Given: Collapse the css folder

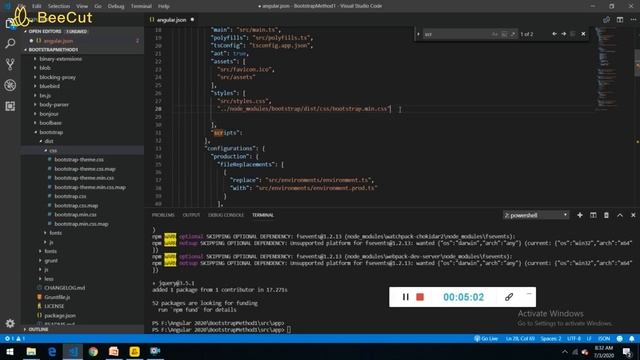Looking at the screenshot, I should 53,151.
